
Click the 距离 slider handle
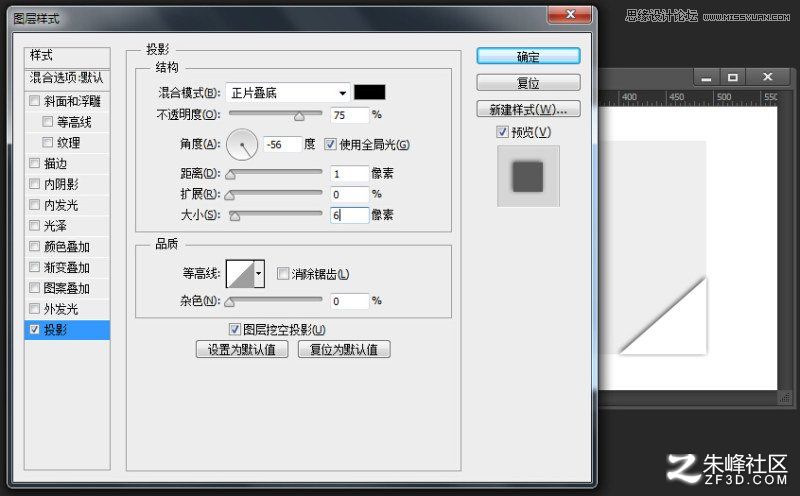231,175
